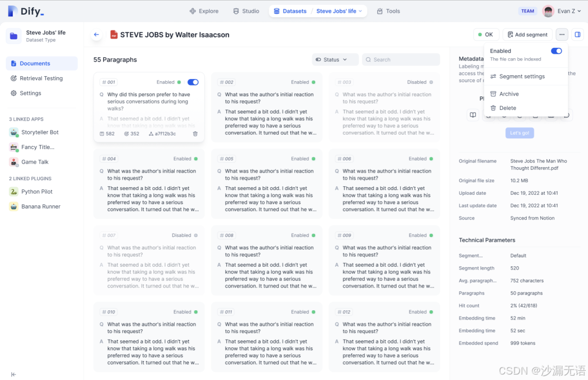
Task: Click the book icon in metadata panel
Action: (473, 115)
